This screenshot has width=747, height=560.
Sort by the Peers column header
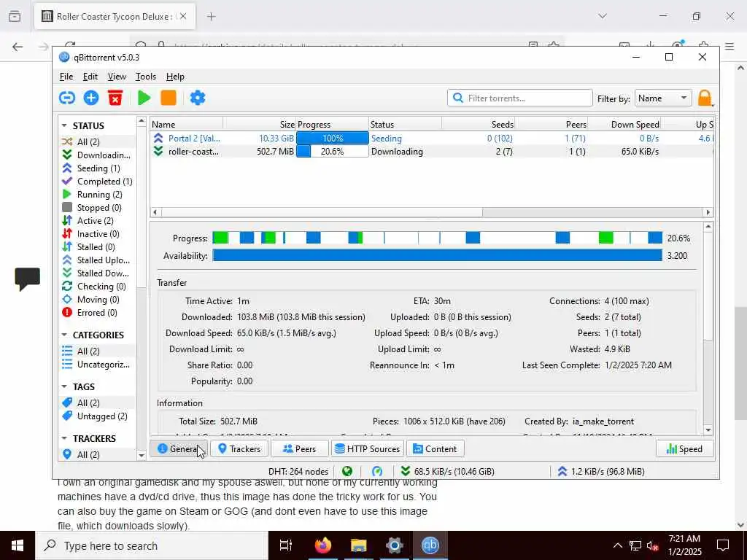(551, 124)
